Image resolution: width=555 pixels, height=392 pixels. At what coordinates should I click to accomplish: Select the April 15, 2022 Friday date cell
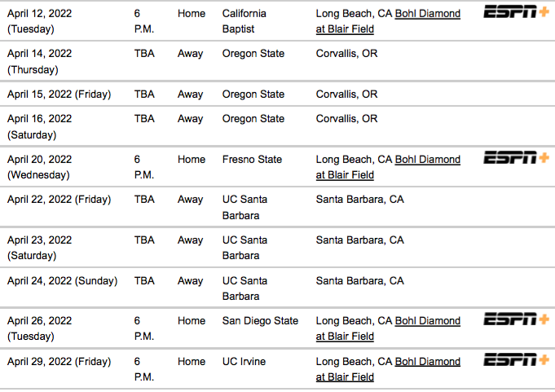pyautogui.click(x=59, y=94)
